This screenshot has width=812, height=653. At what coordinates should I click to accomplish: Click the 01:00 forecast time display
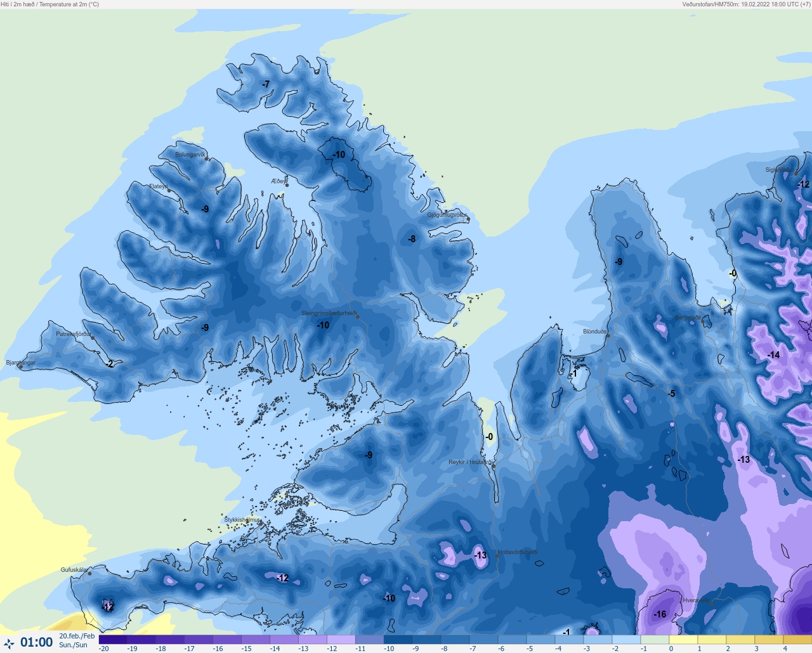point(37,643)
